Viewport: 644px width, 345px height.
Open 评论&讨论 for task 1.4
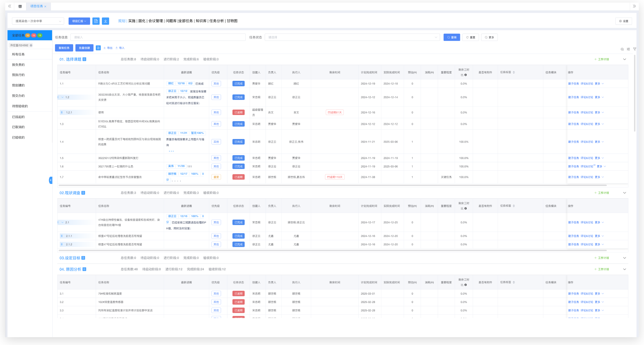(x=587, y=142)
